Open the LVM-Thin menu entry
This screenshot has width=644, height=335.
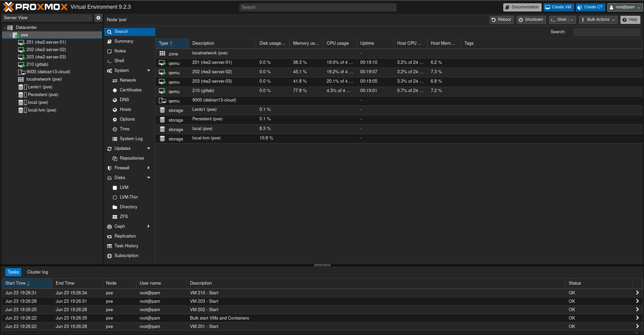coord(130,197)
